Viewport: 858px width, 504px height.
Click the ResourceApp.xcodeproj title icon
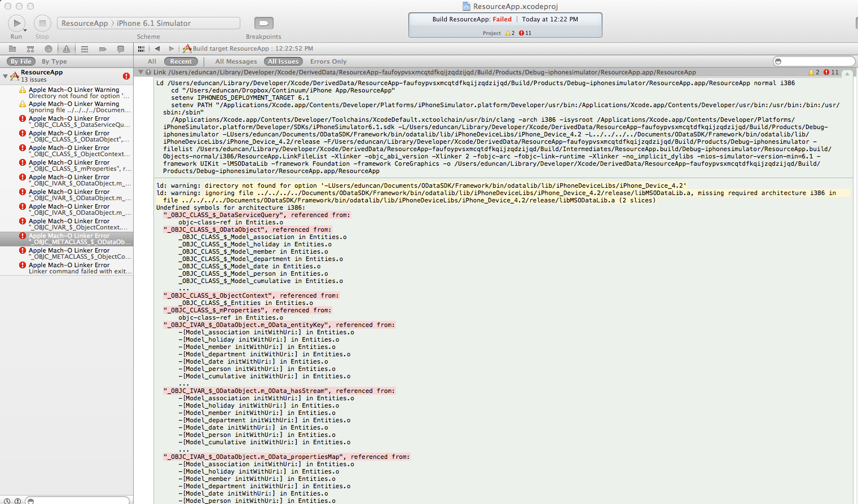click(467, 6)
